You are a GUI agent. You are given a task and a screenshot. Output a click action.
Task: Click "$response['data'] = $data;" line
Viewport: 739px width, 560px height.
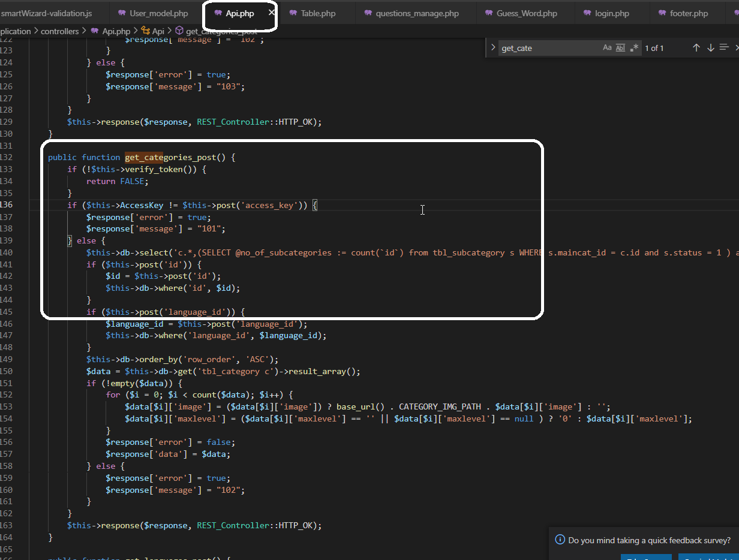coord(168,454)
